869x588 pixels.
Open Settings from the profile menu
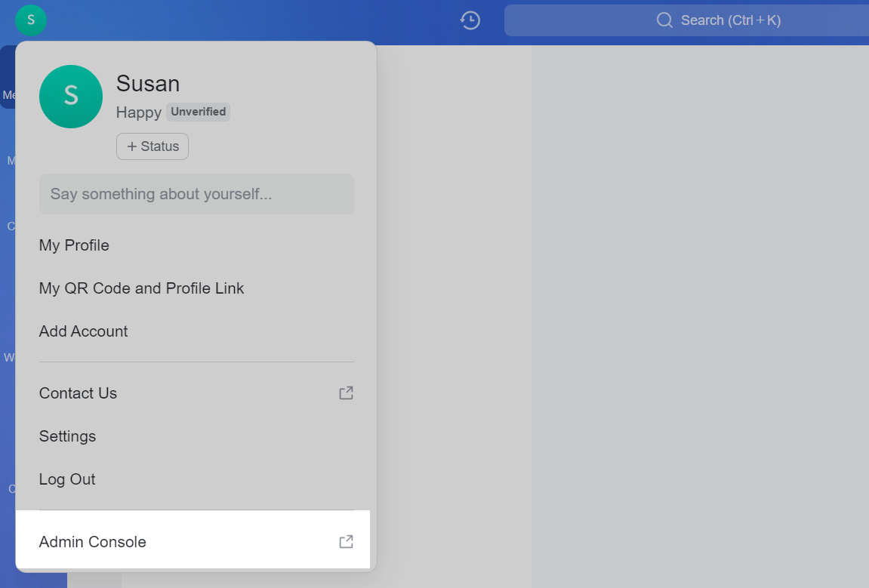pyautogui.click(x=67, y=436)
